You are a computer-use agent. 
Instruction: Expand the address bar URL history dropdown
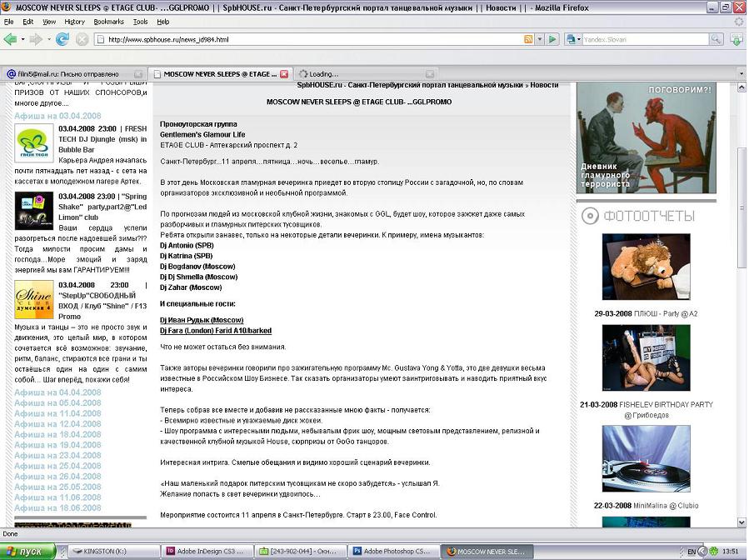tap(539, 39)
